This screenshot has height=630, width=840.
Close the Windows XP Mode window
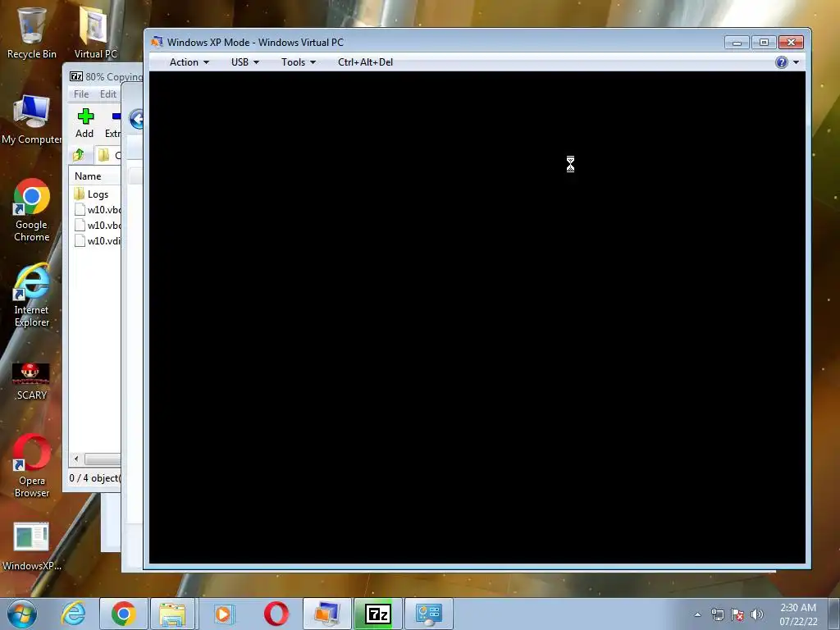coord(791,43)
